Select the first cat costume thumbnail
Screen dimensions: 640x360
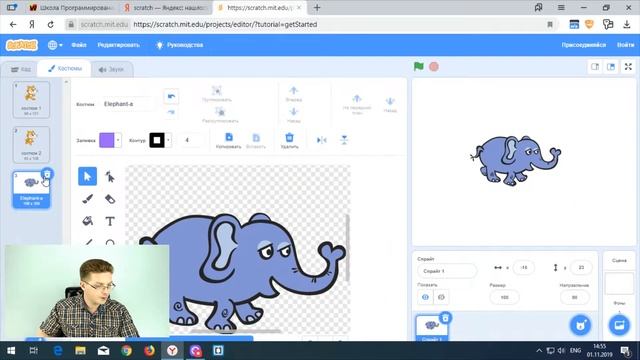tap(31, 100)
